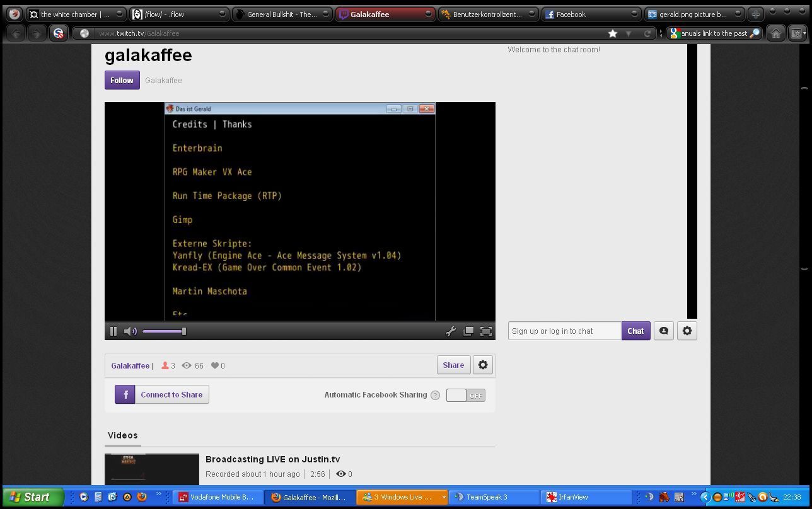Open video options wrench icon
This screenshot has width=812, height=509.
451,331
